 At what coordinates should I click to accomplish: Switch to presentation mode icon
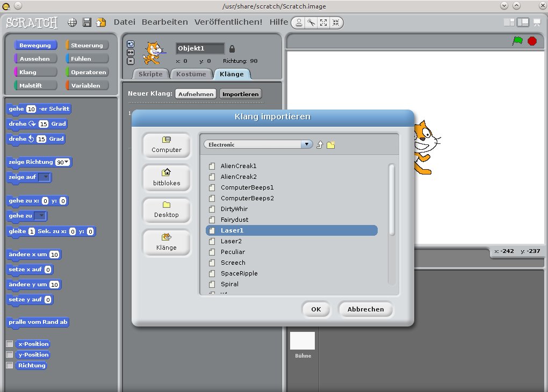(x=536, y=23)
